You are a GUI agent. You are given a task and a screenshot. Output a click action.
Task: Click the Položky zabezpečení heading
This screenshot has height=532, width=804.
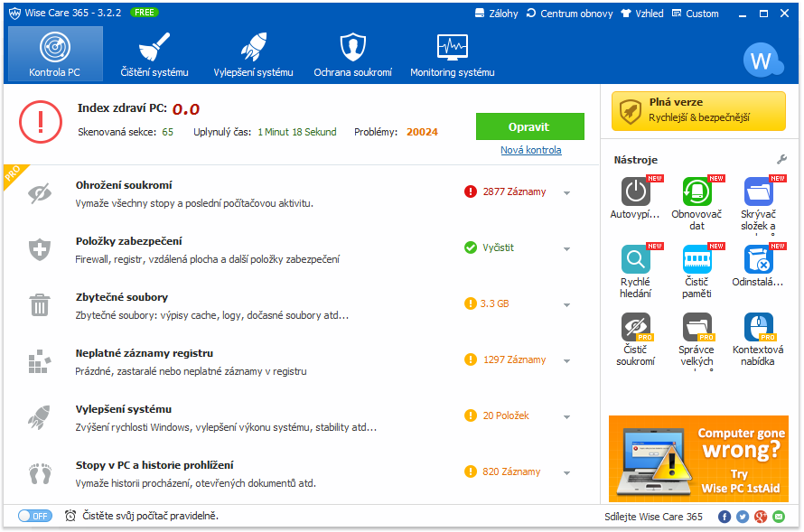(x=128, y=241)
